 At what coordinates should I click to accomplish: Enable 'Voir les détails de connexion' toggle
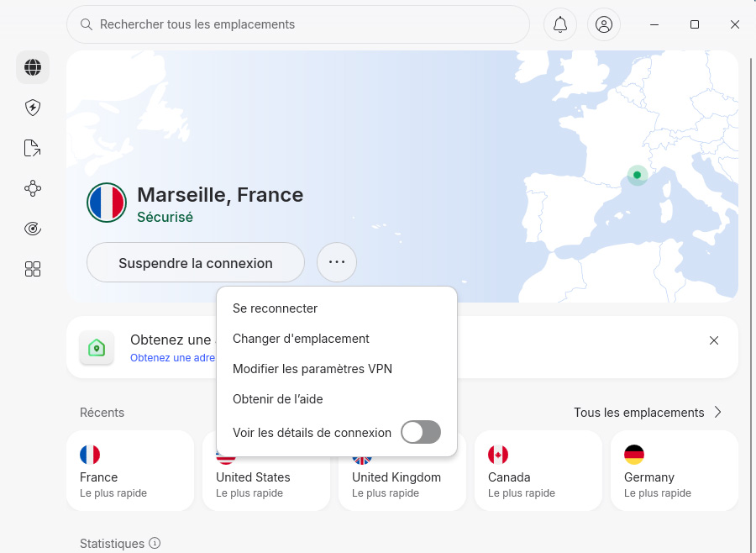[x=420, y=432]
